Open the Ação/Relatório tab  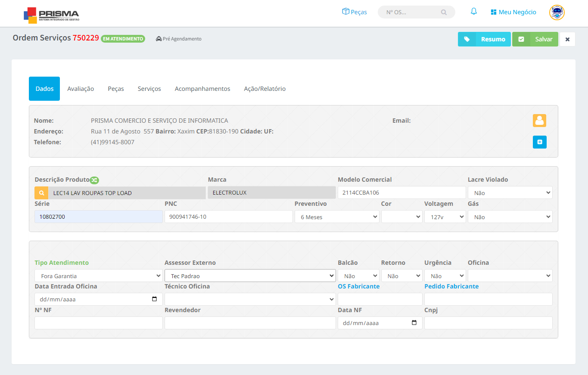(265, 89)
